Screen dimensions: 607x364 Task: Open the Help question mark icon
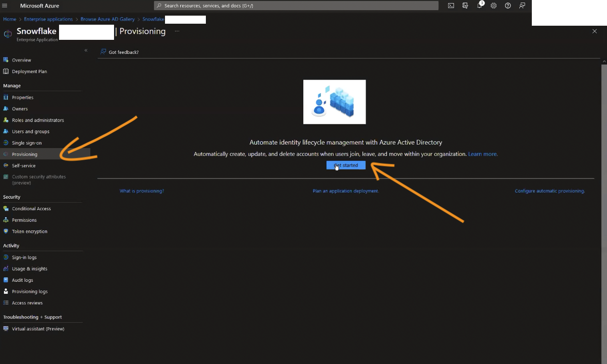pyautogui.click(x=508, y=6)
